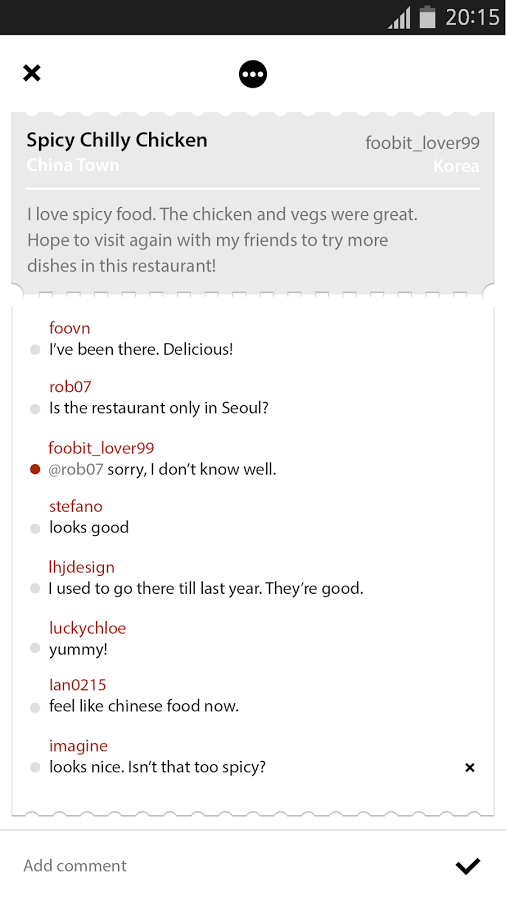Open the Spicy Chilly Chicken post title
The image size is (506, 900).
[117, 140]
